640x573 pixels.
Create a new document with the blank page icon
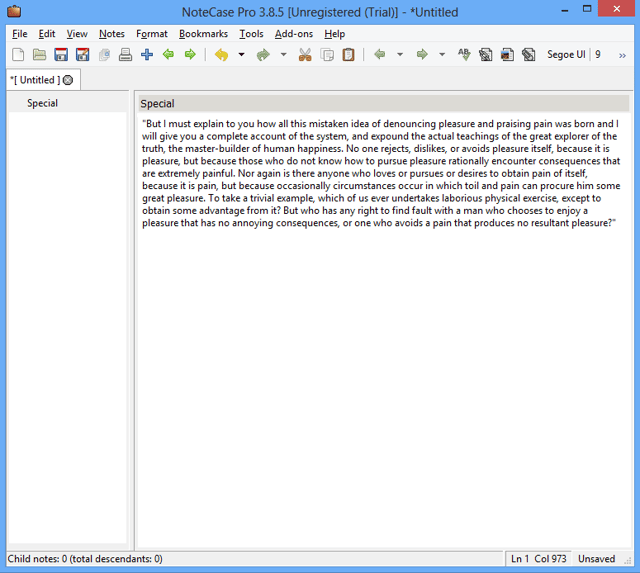(x=18, y=54)
